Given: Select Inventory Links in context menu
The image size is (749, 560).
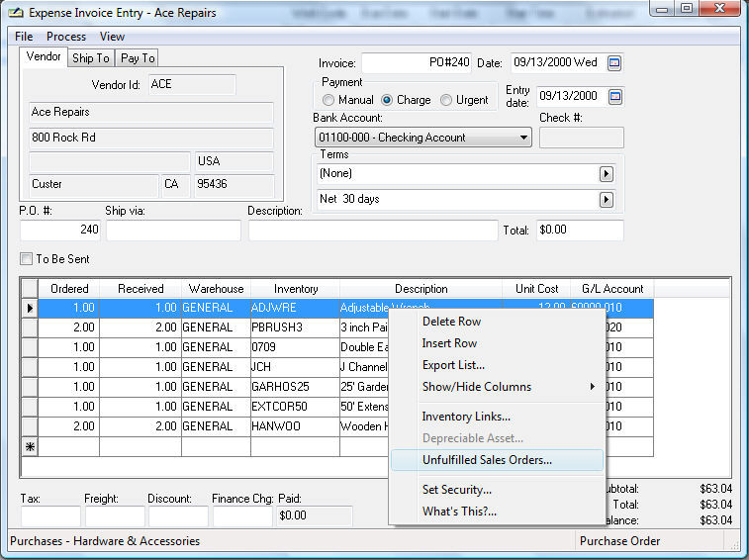Looking at the screenshot, I should 466,417.
